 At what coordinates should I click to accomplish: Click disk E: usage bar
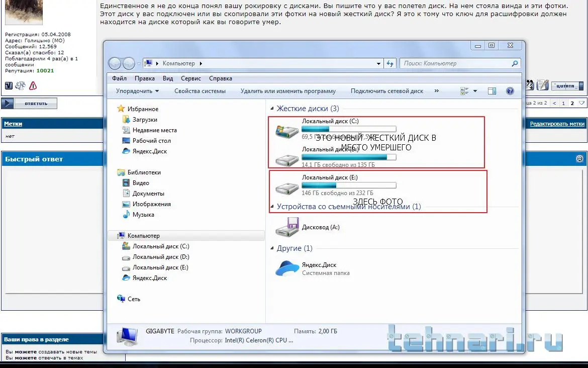(349, 186)
